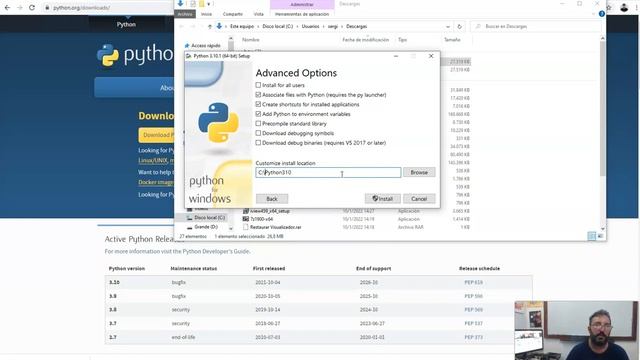Sort files by the Tamaño column

tap(452, 40)
